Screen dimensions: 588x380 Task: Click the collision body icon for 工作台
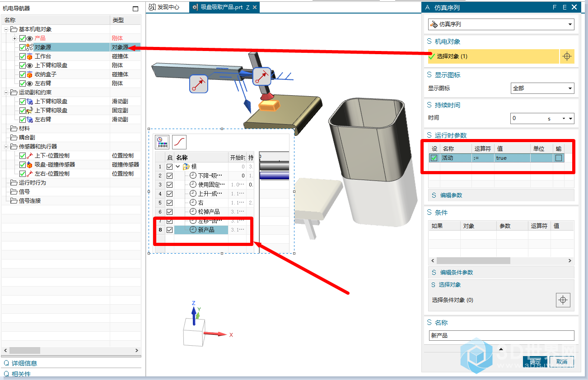tap(30, 56)
